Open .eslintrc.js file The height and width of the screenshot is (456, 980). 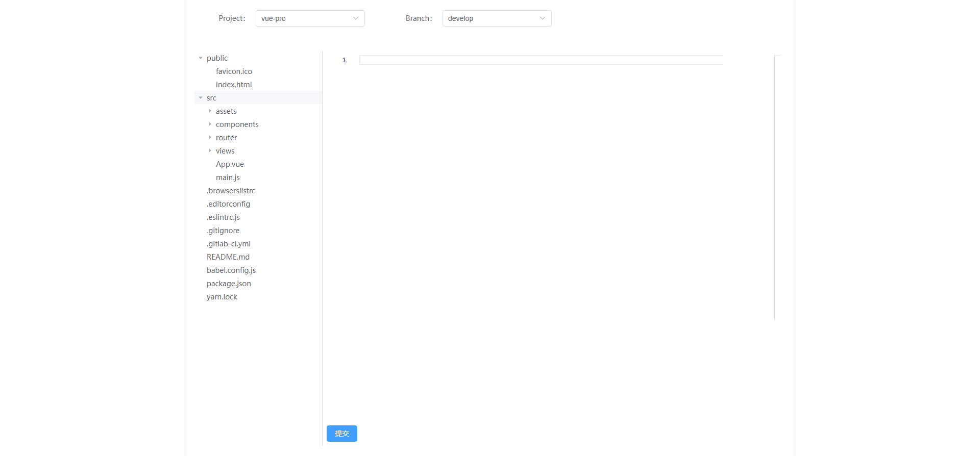pos(223,217)
